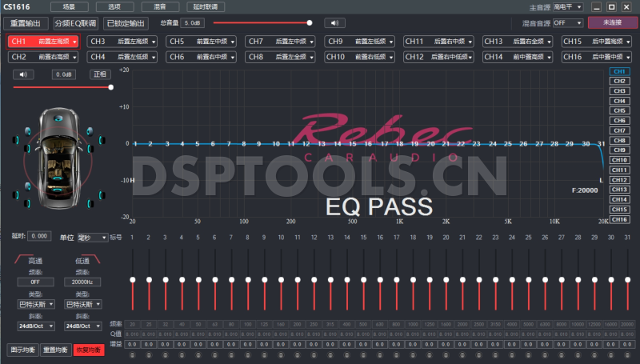Click EQ band 1 node on graph
The width and height of the screenshot is (640, 364).
click(x=136, y=144)
